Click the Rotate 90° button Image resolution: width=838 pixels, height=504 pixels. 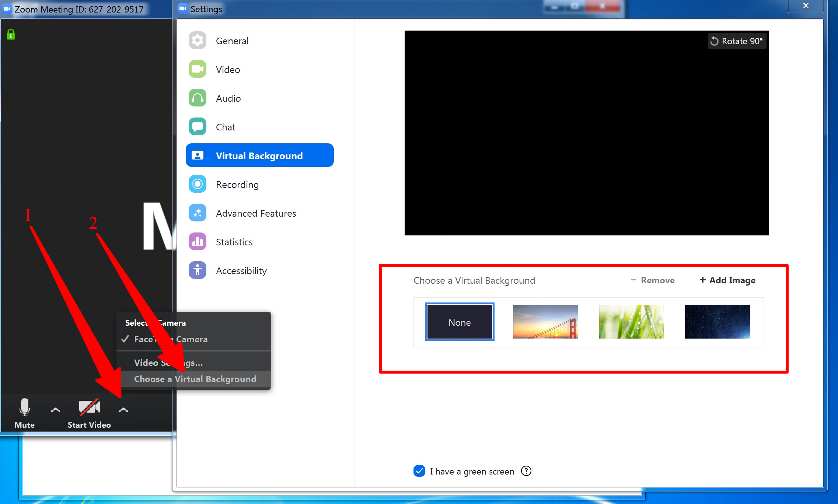click(x=737, y=41)
